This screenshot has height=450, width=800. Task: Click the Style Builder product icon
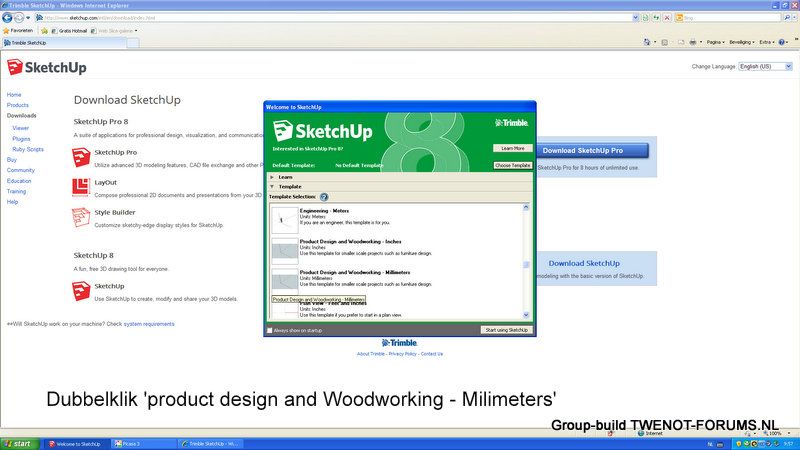[x=81, y=217]
